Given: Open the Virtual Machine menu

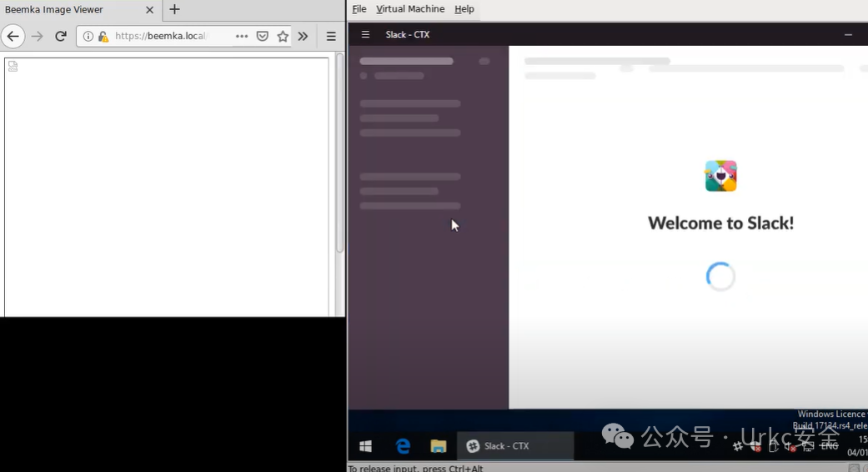Looking at the screenshot, I should pyautogui.click(x=410, y=9).
